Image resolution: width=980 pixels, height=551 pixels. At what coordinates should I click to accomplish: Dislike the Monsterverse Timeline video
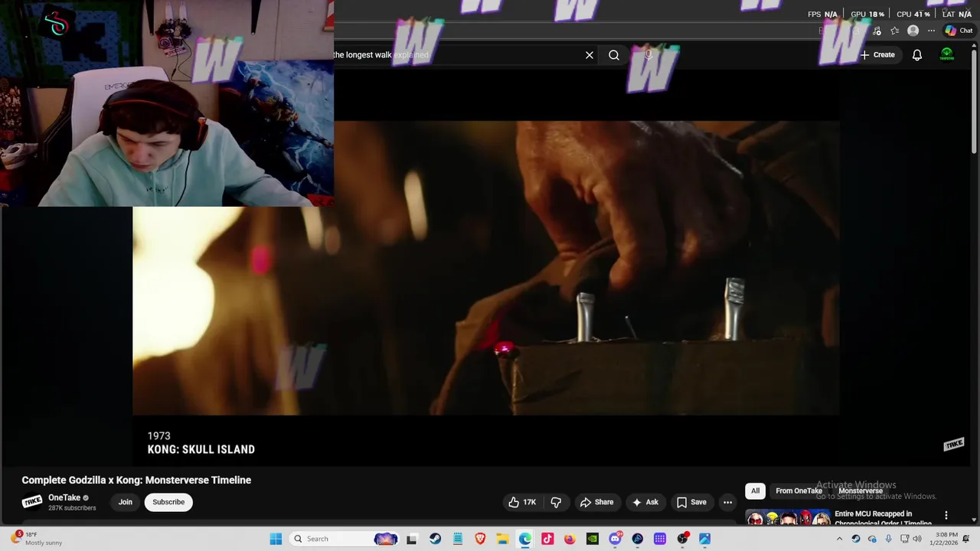click(556, 502)
